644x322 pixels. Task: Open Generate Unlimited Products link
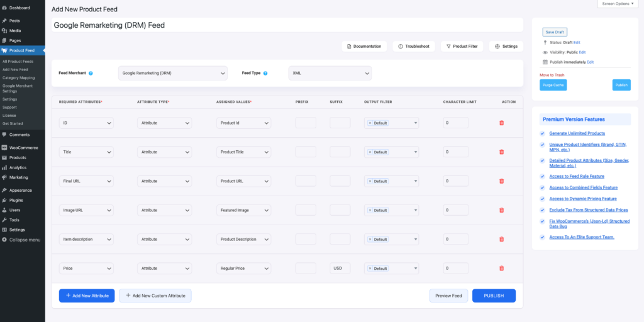[x=577, y=133]
